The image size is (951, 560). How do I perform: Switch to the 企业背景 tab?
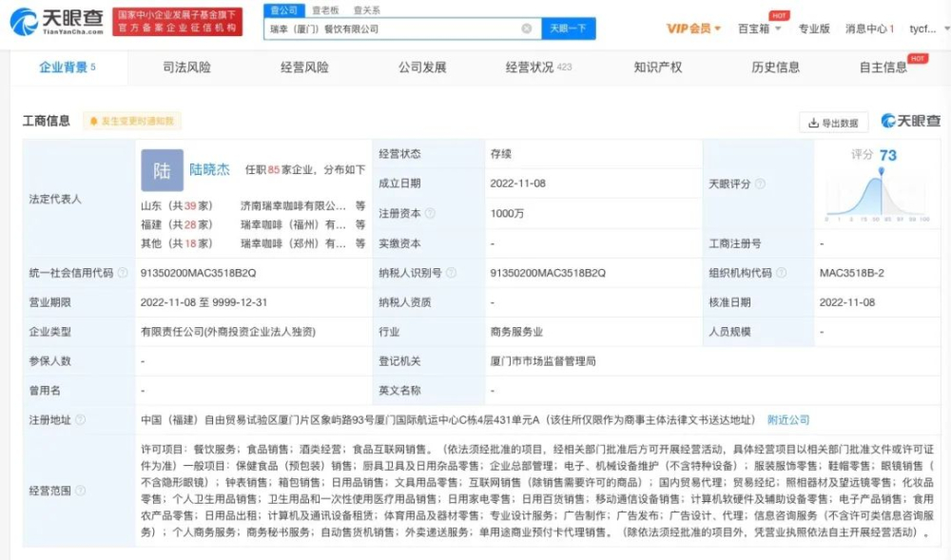tap(68, 68)
